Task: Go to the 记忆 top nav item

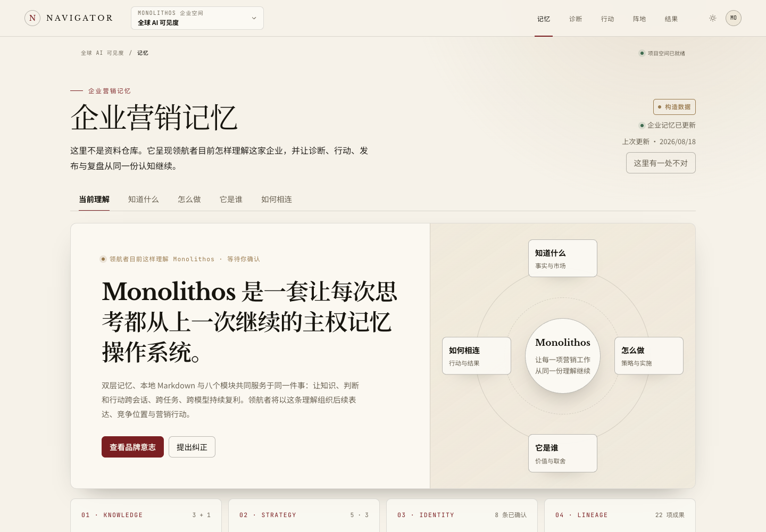Action: click(544, 19)
